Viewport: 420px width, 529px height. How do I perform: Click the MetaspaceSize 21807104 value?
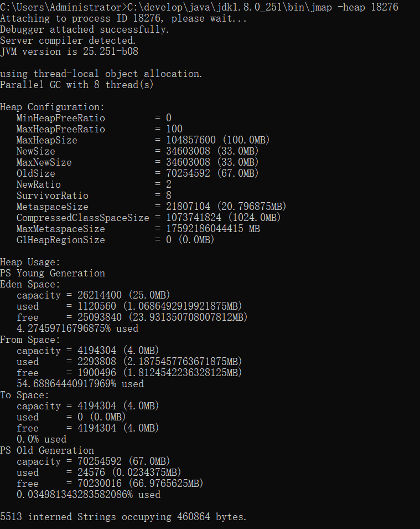click(188, 206)
